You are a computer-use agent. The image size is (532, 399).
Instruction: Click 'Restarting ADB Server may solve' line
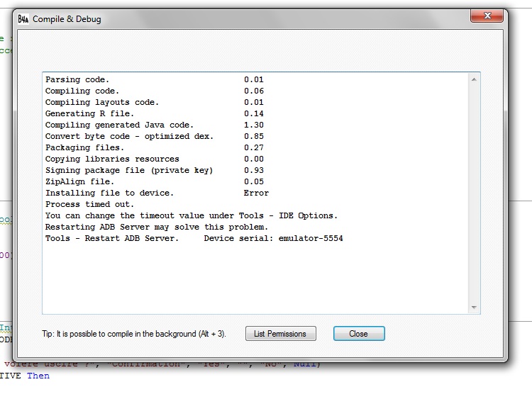click(x=157, y=227)
